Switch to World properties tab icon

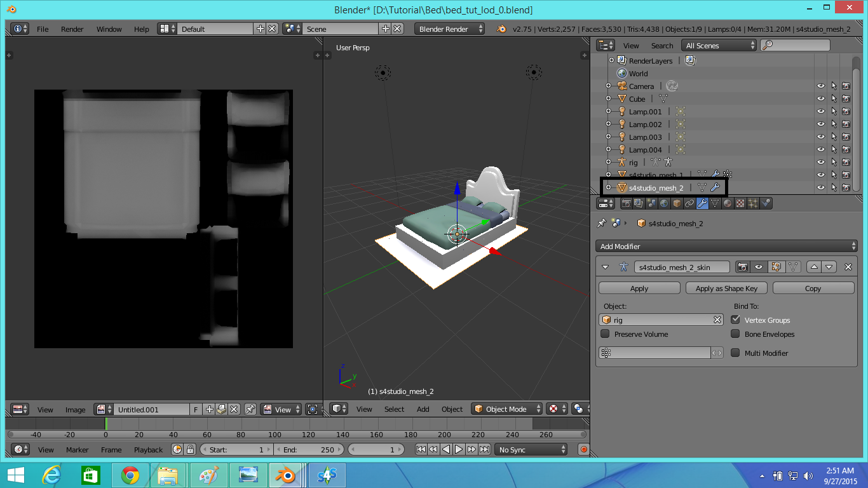click(664, 204)
